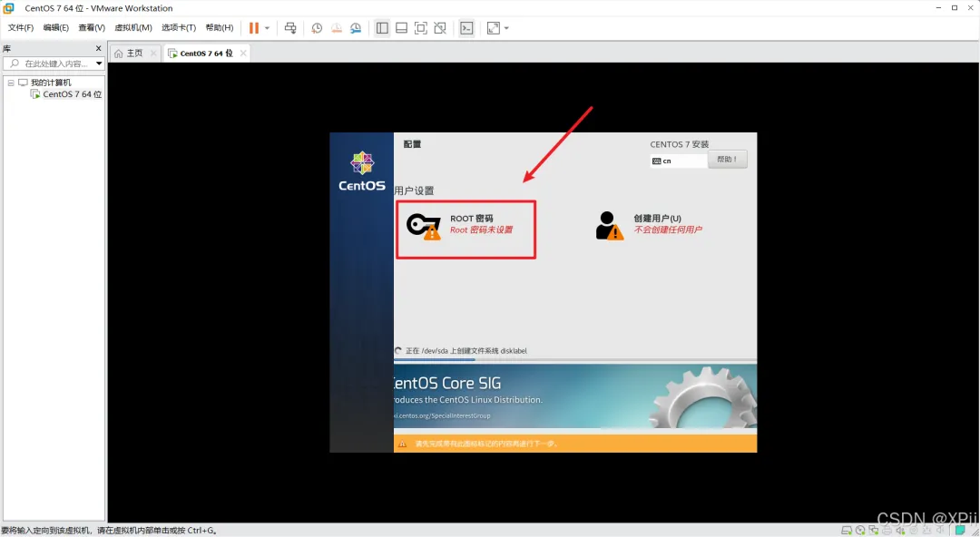Toggle the thumbnail bar view icon
This screenshot has width=980, height=537.
(x=401, y=28)
